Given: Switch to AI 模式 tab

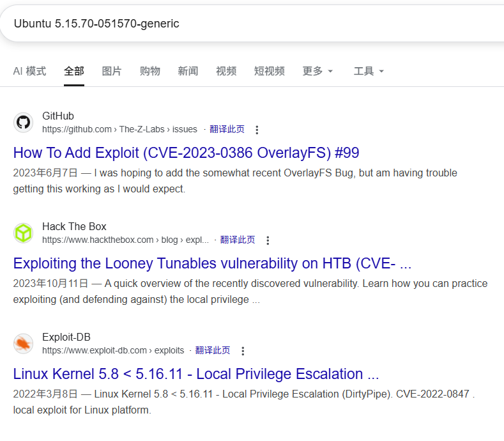Looking at the screenshot, I should point(29,71).
